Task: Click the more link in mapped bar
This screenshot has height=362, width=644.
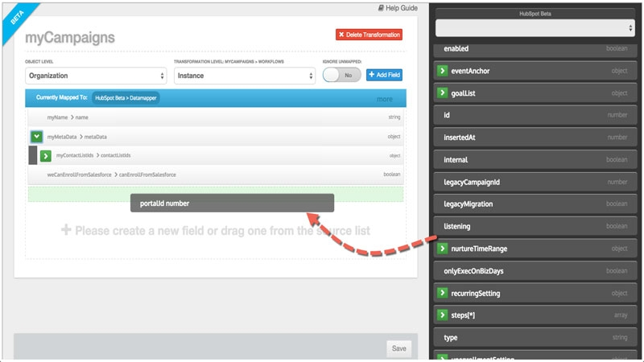Action: [385, 99]
